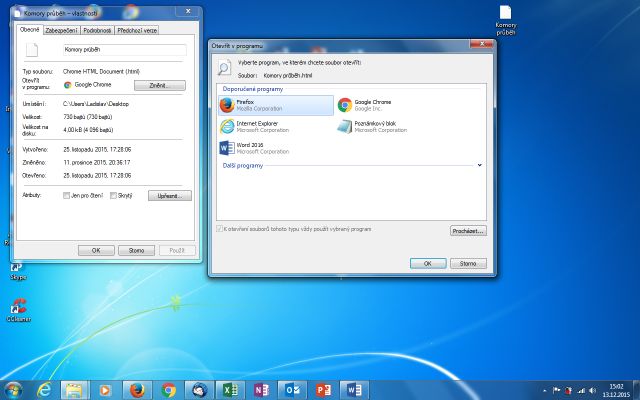Viewport: 640px width, 400px height.
Task: Expand the 'Další programy' section
Action: click(480, 165)
